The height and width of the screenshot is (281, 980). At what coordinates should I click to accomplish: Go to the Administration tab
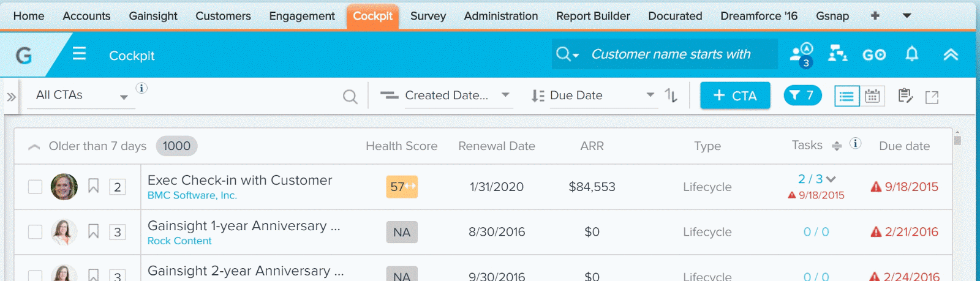501,16
